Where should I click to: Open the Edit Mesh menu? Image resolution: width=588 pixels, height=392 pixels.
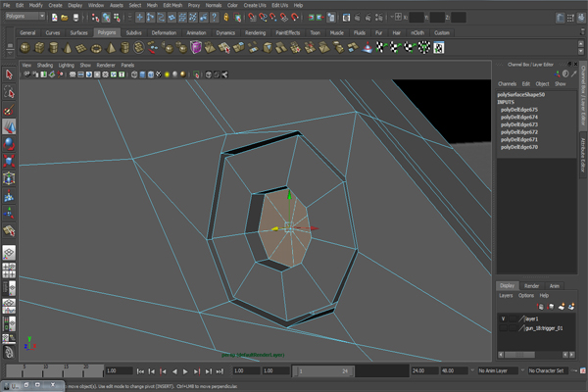coord(172,5)
